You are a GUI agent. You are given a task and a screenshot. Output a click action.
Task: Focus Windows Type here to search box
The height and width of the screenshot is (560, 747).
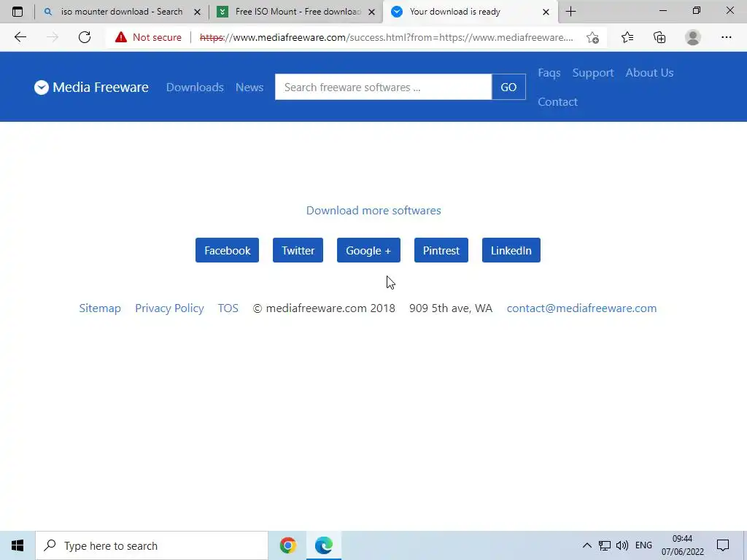tap(152, 545)
